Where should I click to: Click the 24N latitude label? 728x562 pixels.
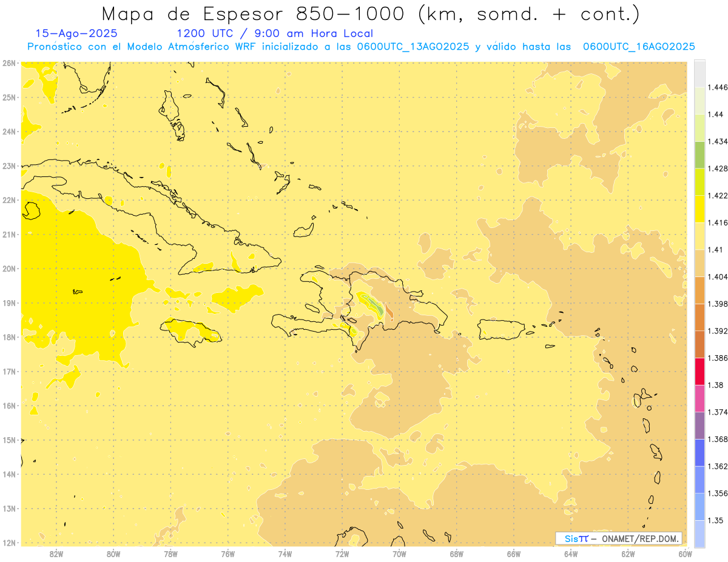pyautogui.click(x=8, y=132)
